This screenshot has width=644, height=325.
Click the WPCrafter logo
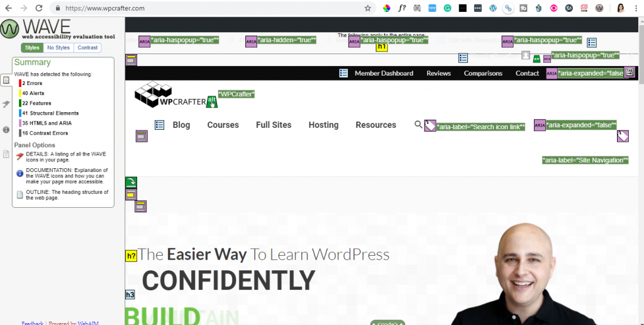[170, 94]
